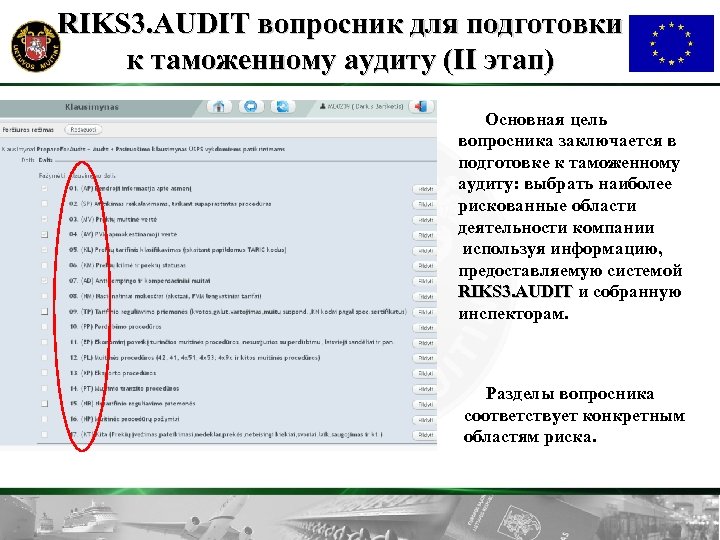
Task: Select the text of row 05. (KL) mentioning TARIC
Action: (178, 250)
